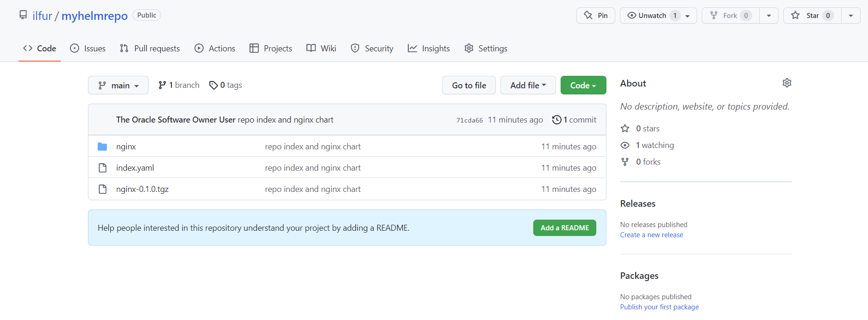Click the nginx-0.1.0.tgz file icon
Image resolution: width=868 pixels, height=320 pixels.
102,189
